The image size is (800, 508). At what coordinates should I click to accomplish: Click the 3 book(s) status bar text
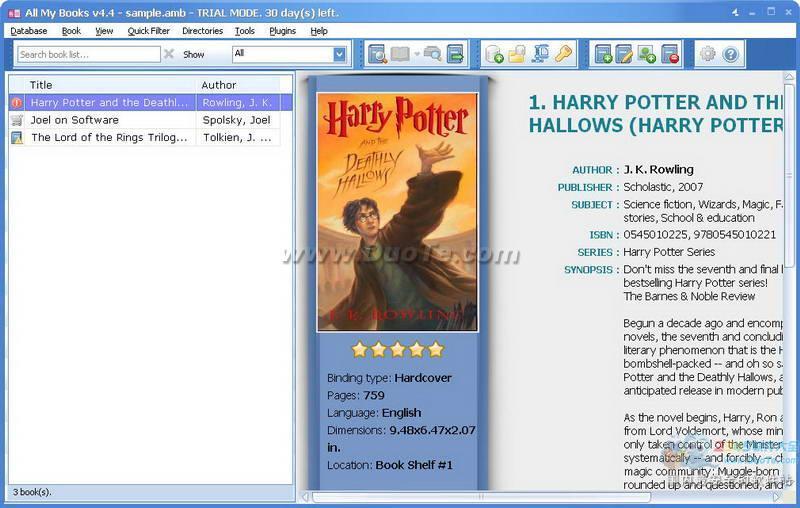32,492
